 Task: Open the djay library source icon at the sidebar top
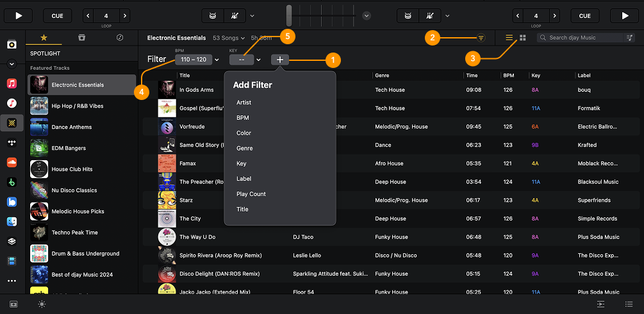pos(12,44)
